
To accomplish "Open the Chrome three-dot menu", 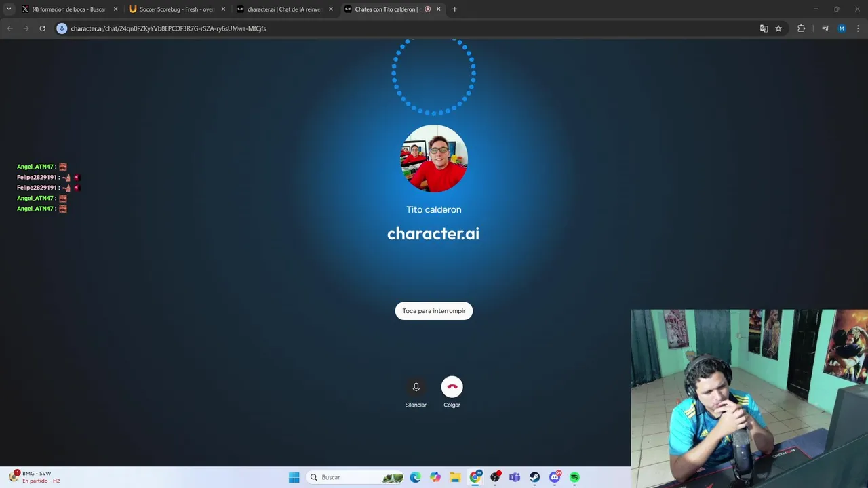I will pos(858,28).
